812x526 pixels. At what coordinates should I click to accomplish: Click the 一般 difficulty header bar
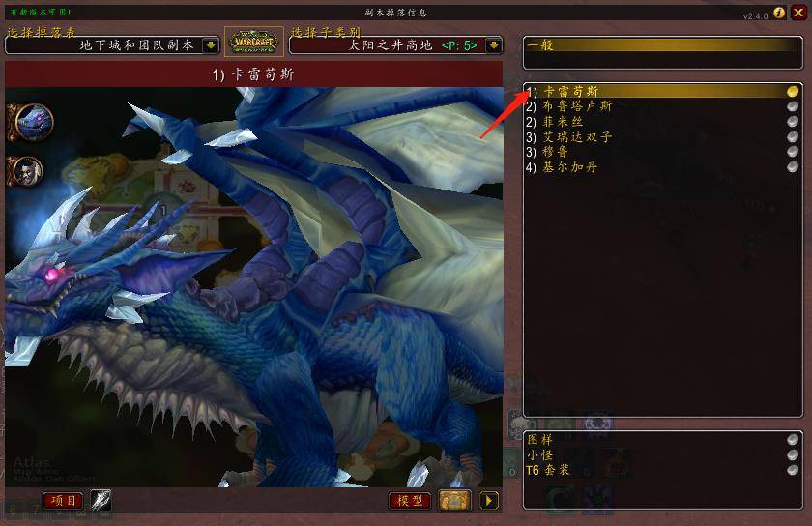coord(663,45)
